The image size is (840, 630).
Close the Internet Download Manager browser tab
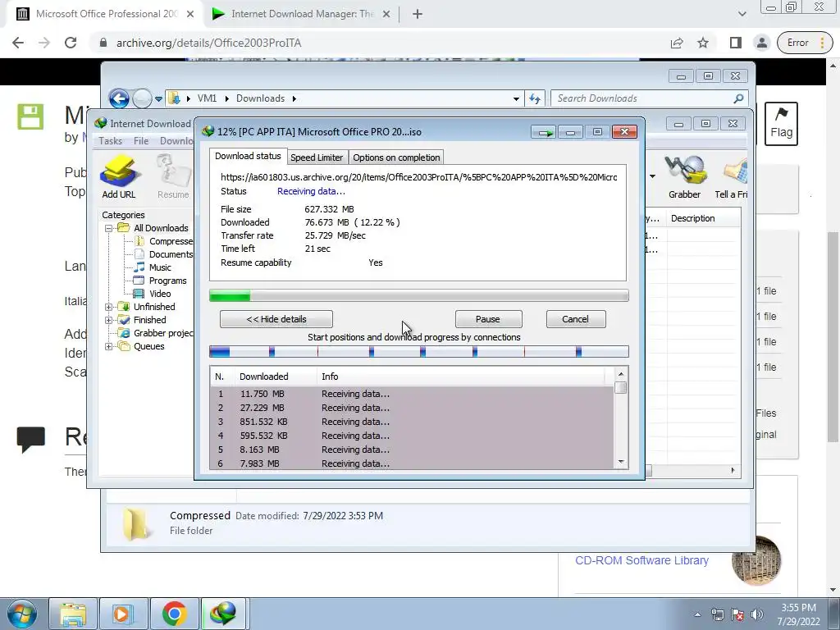pyautogui.click(x=386, y=15)
